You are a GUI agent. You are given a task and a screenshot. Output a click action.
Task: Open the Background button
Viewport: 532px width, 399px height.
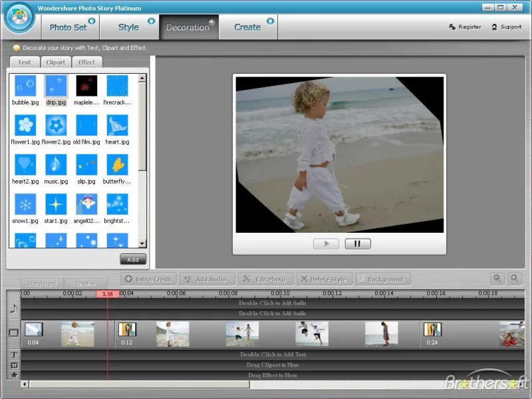click(x=383, y=279)
